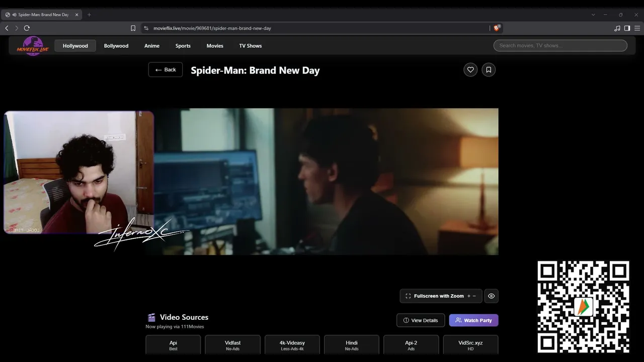Screen dimensions: 644x362
Task: Open the tab search dropdown arrow
Action: pyautogui.click(x=593, y=15)
